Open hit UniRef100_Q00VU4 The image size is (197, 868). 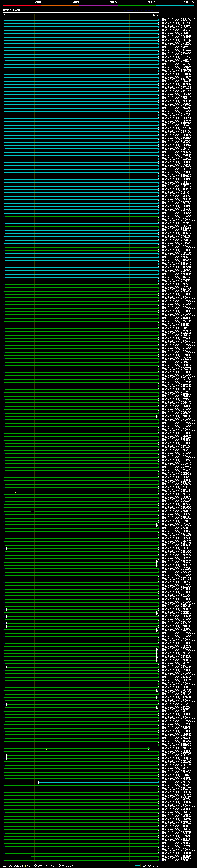coord(177,115)
